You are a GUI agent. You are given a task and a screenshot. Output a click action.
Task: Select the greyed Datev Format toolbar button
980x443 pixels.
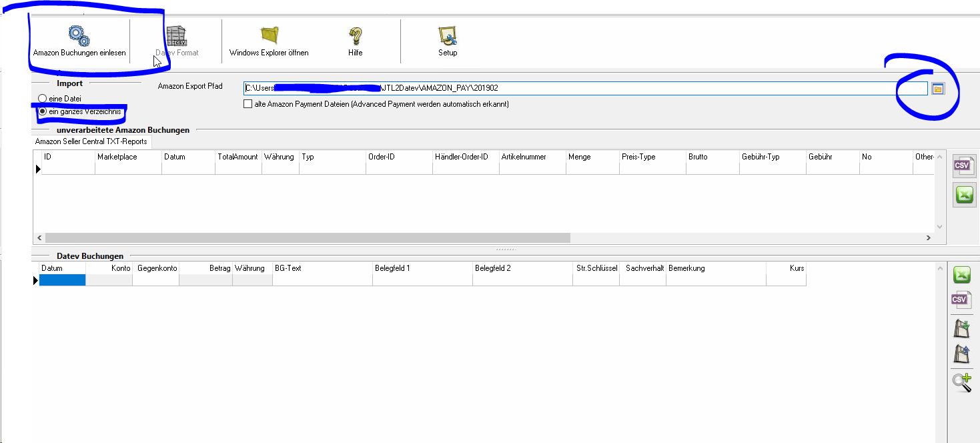click(x=177, y=41)
